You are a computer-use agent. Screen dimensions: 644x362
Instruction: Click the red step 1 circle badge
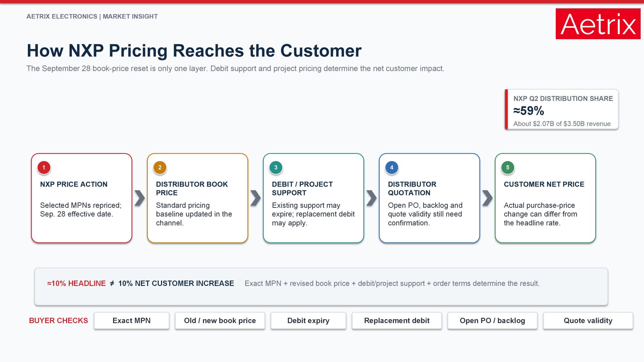click(x=44, y=168)
